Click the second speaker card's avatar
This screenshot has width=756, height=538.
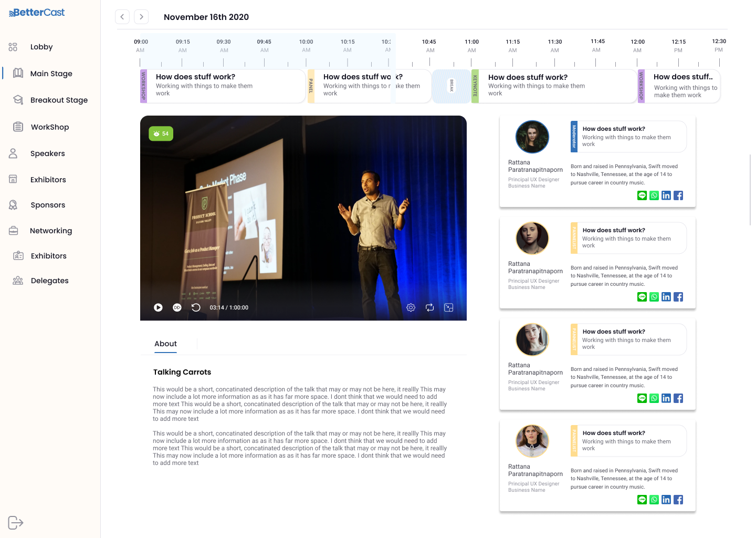(532, 239)
